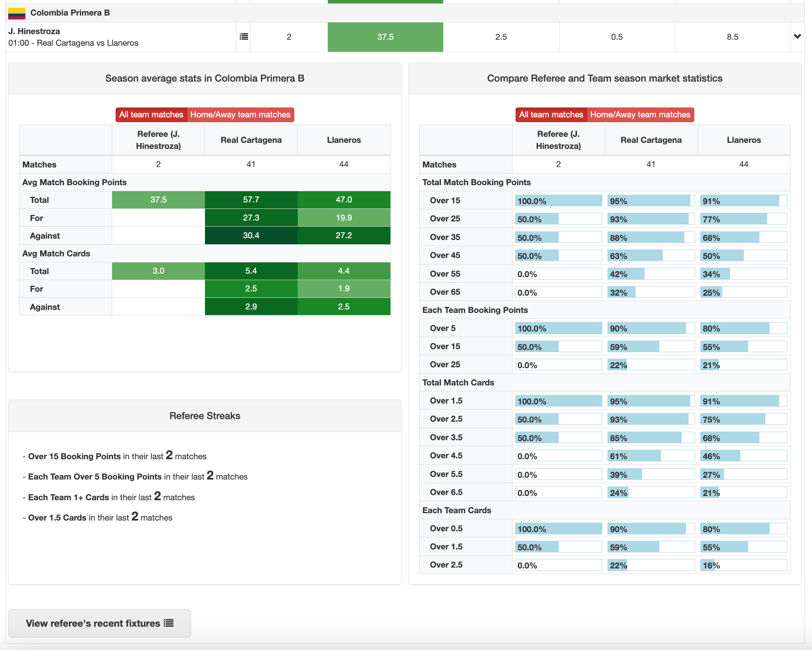The image size is (812, 650).
Task: Click the 8.5 value in the referee row
Action: 733,37
